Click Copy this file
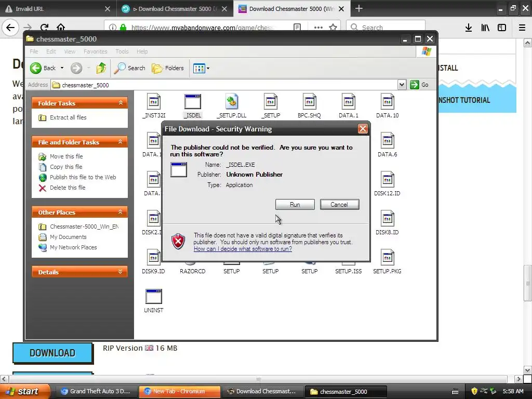The width and height of the screenshot is (532, 399). coord(60,167)
